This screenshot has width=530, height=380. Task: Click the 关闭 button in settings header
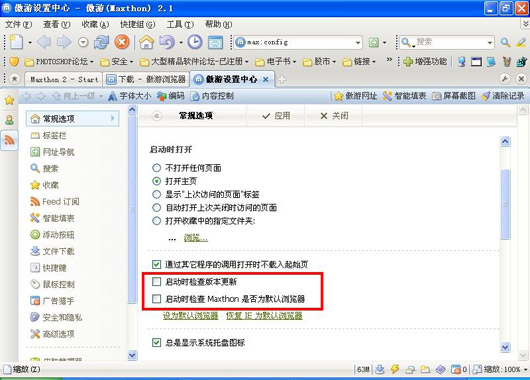(334, 116)
